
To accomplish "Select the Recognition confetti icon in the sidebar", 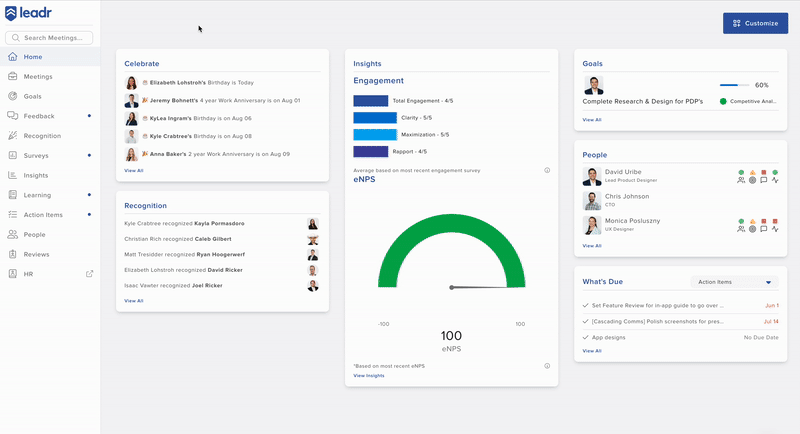I will click(x=12, y=136).
